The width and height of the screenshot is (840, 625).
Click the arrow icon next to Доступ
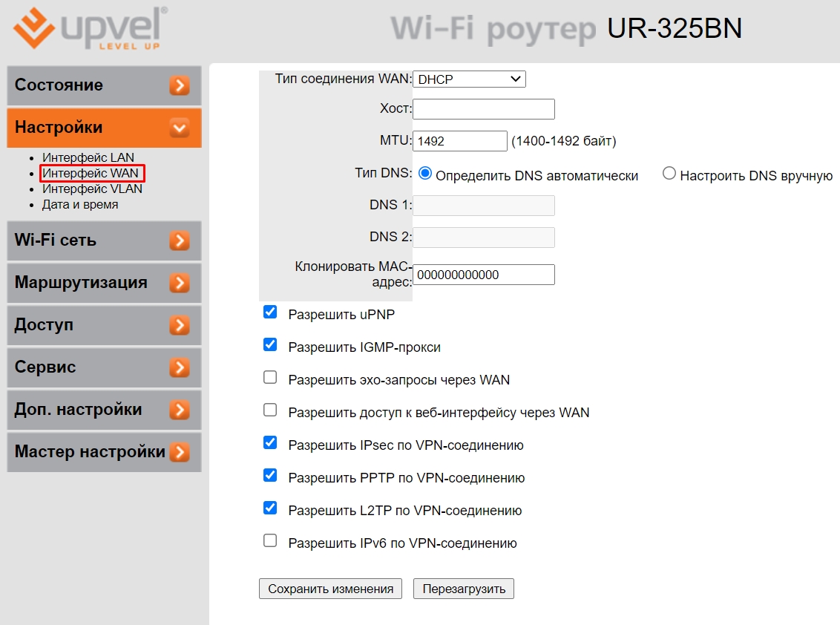coord(180,325)
